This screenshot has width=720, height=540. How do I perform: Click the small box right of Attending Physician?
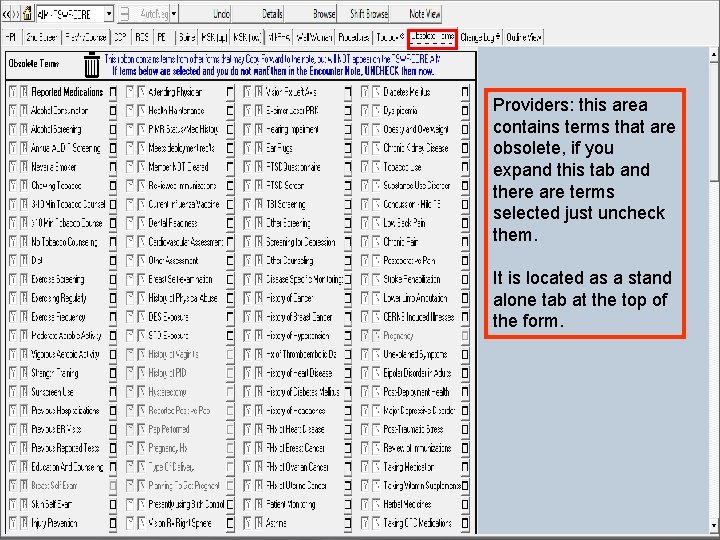click(x=230, y=92)
